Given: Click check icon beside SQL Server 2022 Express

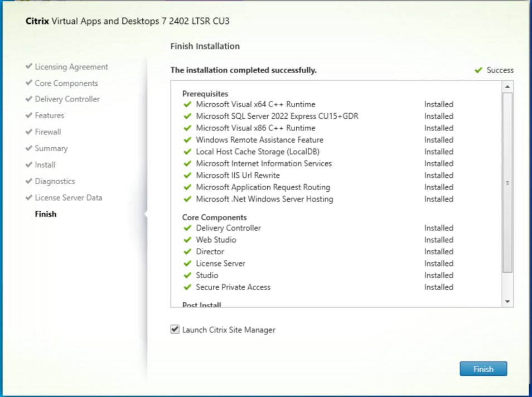Looking at the screenshot, I should (x=187, y=116).
